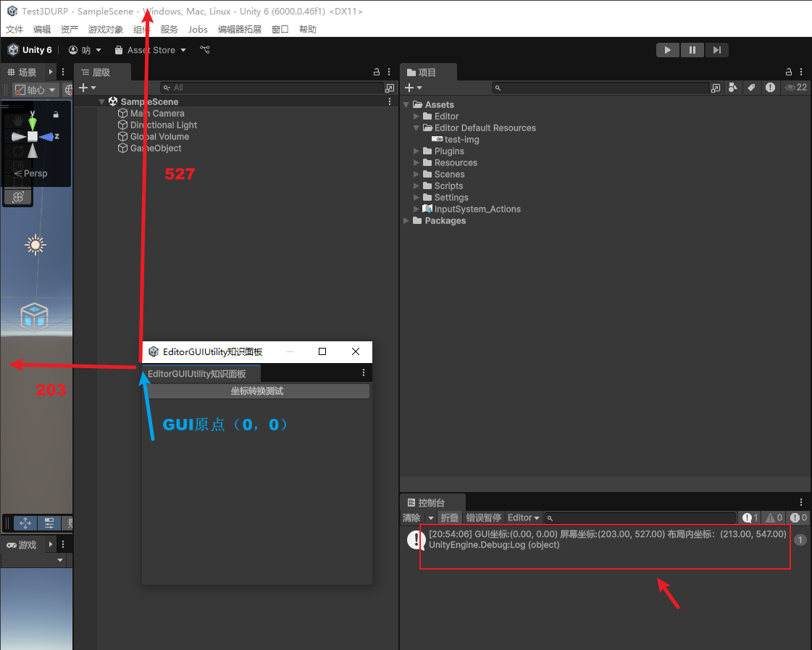The image size is (812, 650).
Task: Open the Project create plus dropdown
Action: 414,88
